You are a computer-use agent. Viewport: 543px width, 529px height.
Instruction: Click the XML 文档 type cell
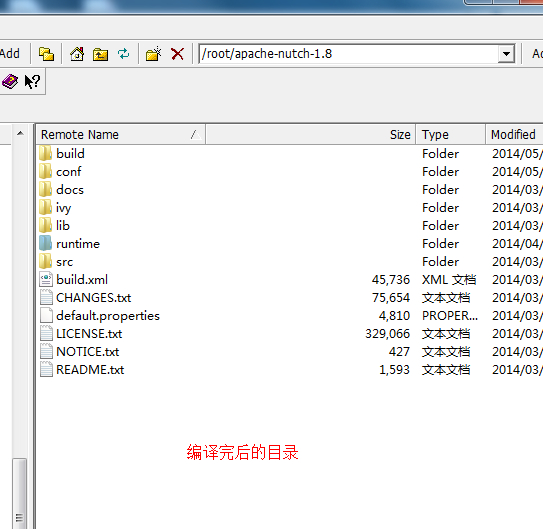coord(449,280)
